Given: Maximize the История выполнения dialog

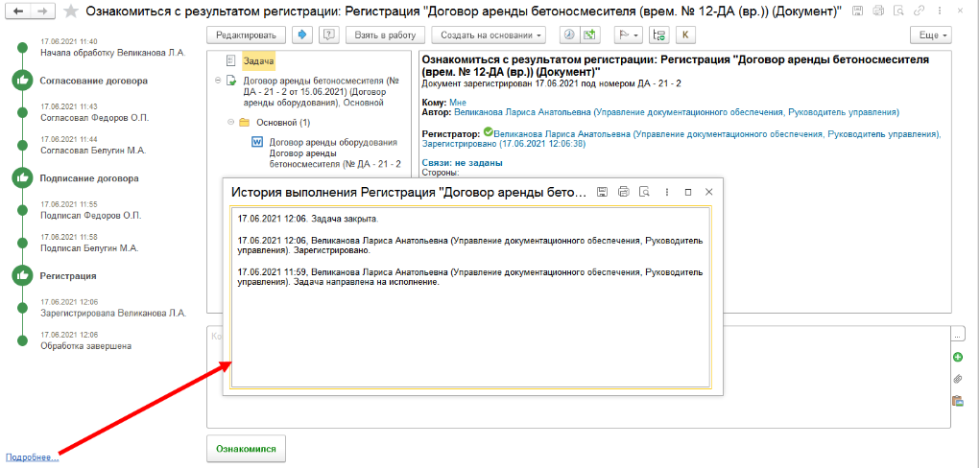Looking at the screenshot, I should (x=688, y=193).
